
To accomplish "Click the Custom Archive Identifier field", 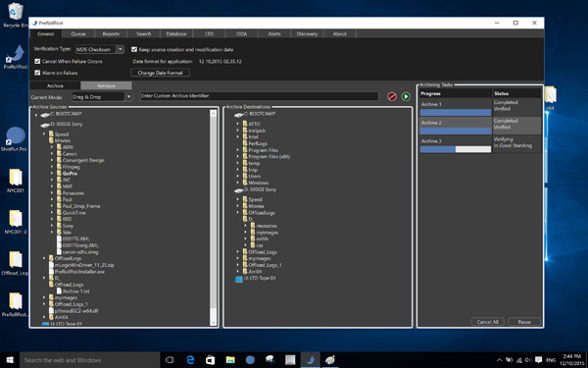I will pos(260,96).
